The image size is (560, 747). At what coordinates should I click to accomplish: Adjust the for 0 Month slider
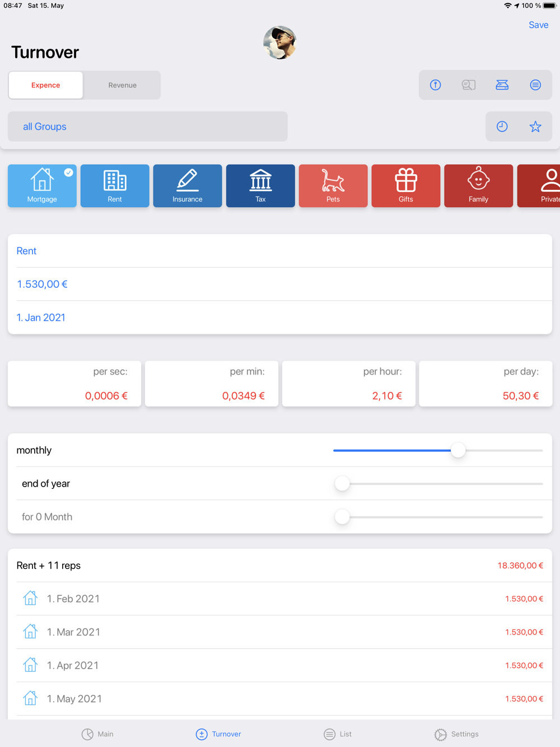click(x=438, y=517)
